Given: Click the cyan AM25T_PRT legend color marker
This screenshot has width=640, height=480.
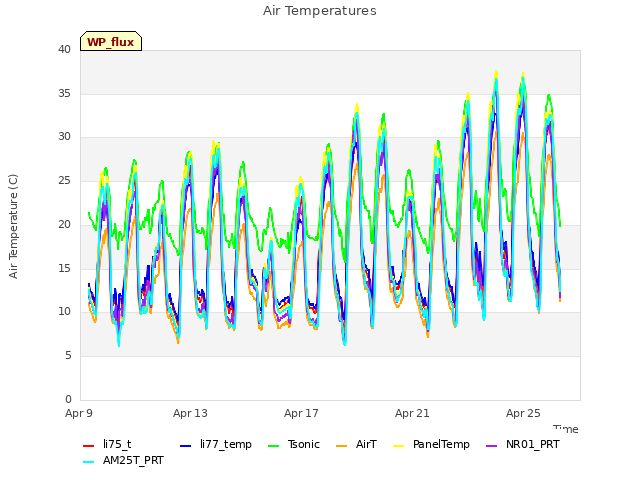Looking at the screenshot, I should click(x=89, y=462).
